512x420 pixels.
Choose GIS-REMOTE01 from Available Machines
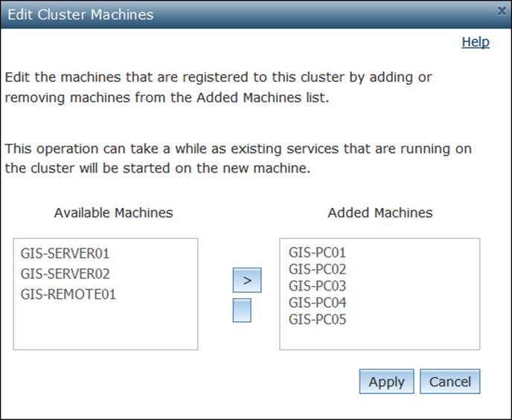click(x=68, y=294)
